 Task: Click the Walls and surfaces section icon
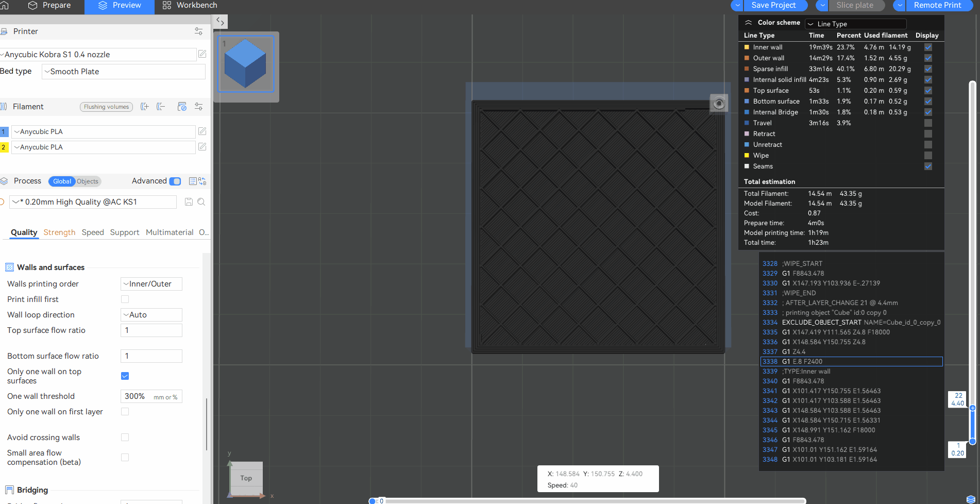click(9, 267)
